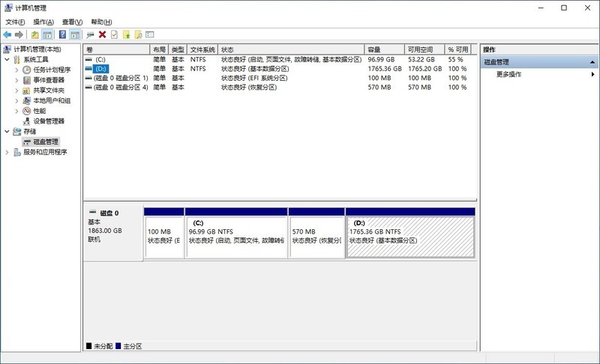Image resolution: width=600 pixels, height=364 pixels.
Task: Click the 服务和应用程序 tree item
Action: point(45,152)
